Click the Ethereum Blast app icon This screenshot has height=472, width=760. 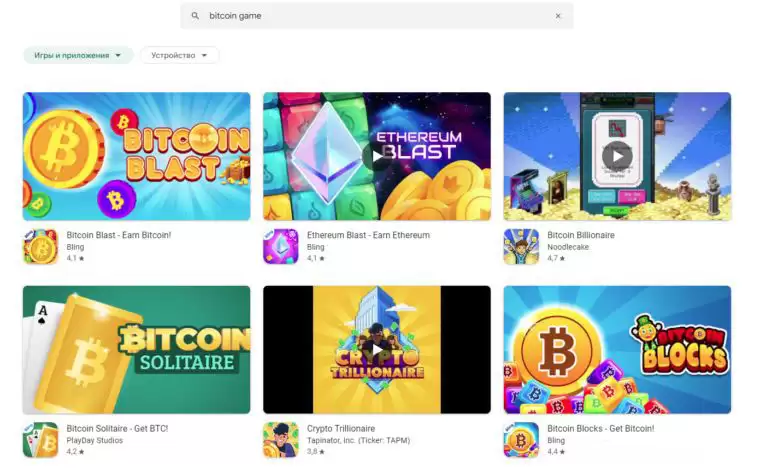[x=280, y=247]
